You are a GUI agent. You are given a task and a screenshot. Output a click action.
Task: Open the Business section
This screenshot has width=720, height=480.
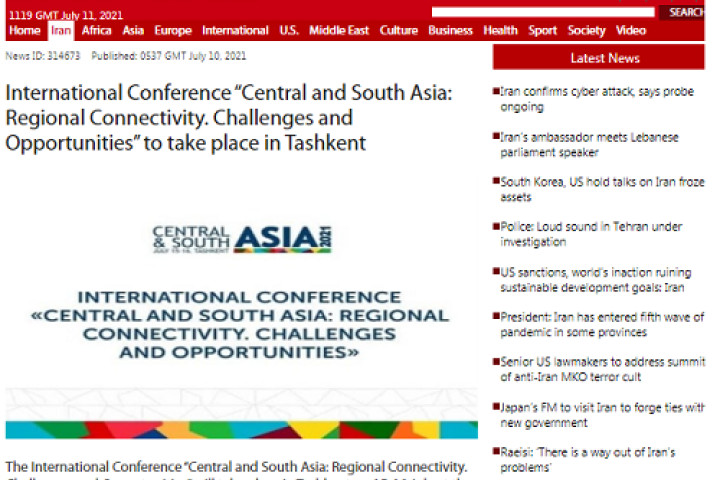click(450, 31)
